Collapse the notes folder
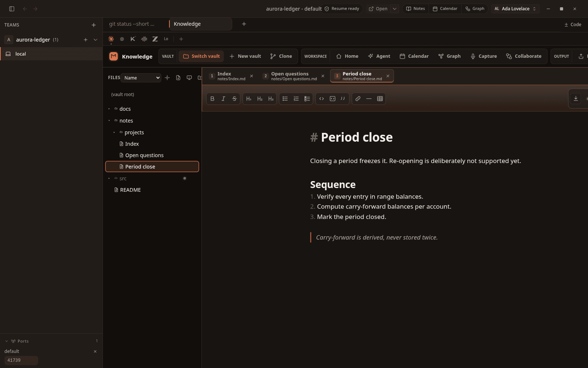 tap(109, 121)
